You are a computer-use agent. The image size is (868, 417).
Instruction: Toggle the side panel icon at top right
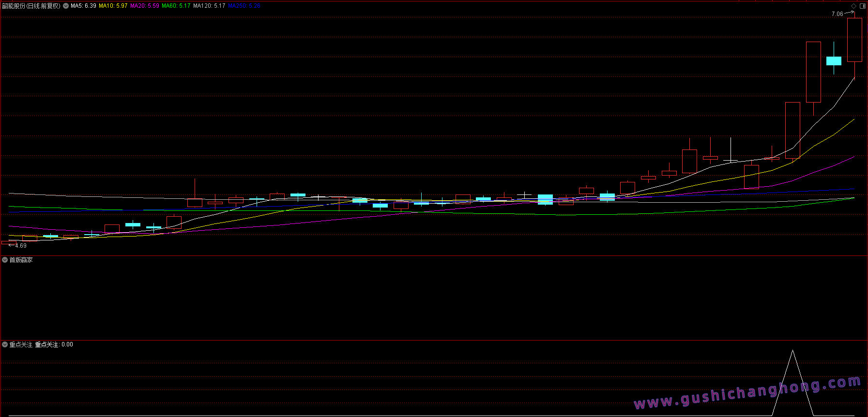click(x=862, y=6)
